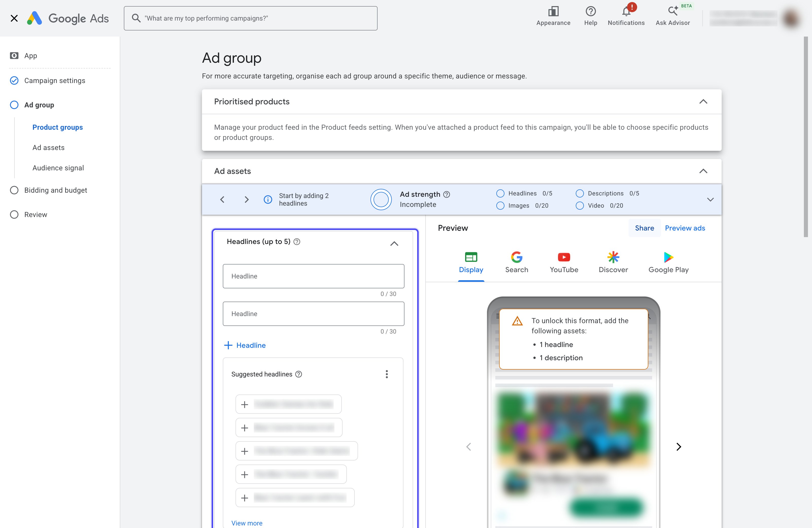Click the Ad group step circle
This screenshot has width=812, height=528.
click(x=14, y=105)
